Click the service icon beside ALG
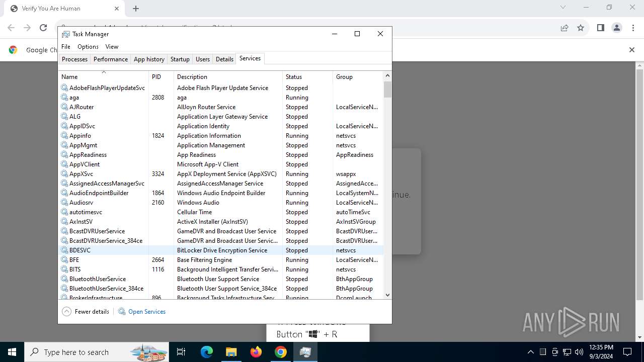 click(64, 116)
